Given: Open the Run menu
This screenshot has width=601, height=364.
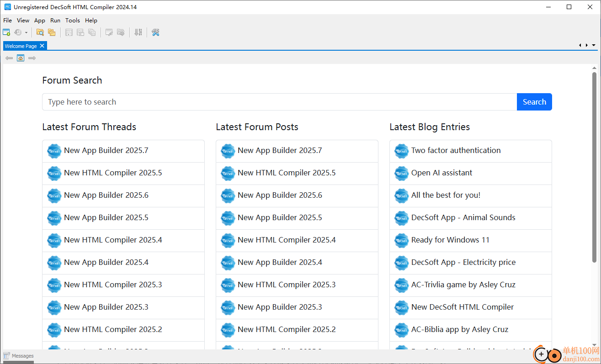Looking at the screenshot, I should tap(55, 20).
